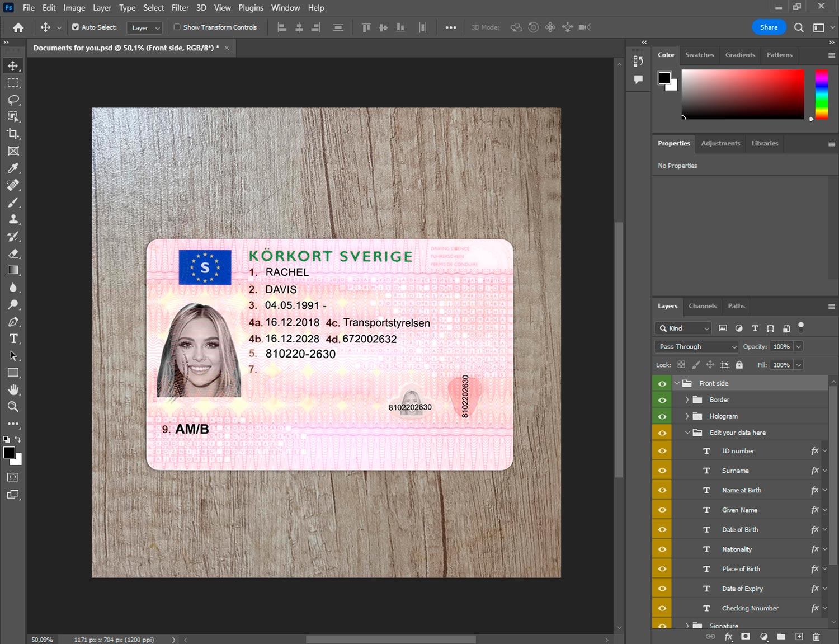
Task: Switch to the Channels tab
Action: click(x=702, y=306)
